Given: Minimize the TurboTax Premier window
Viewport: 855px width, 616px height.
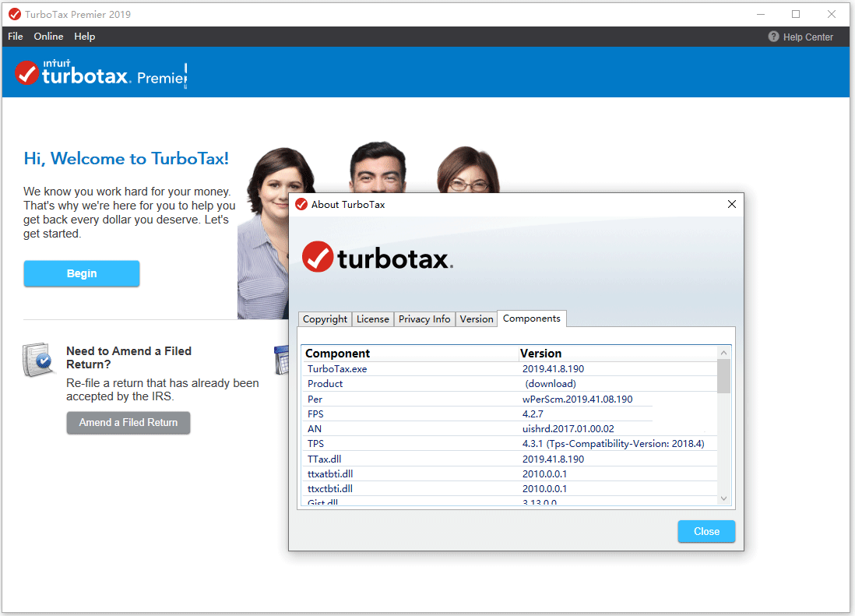Looking at the screenshot, I should [761, 14].
